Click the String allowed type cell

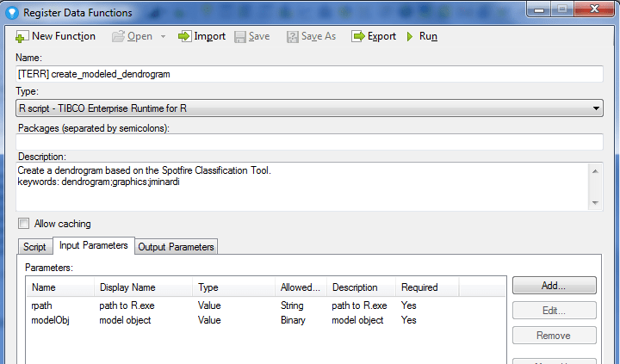(292, 305)
